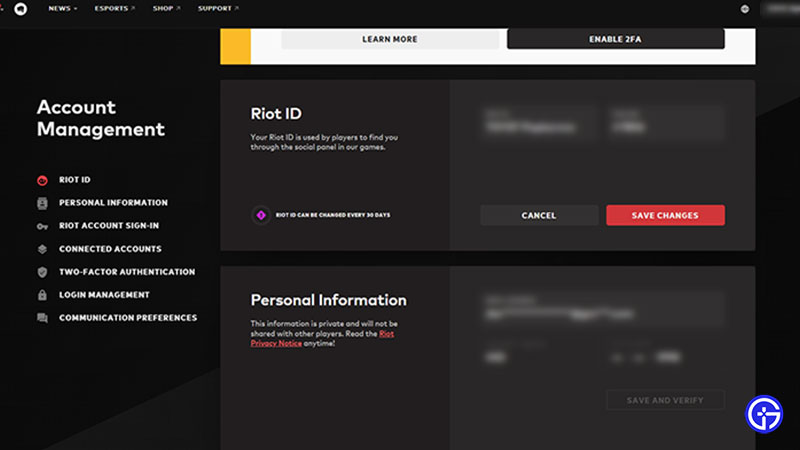This screenshot has width=800, height=450.
Task: Go to Connected Accounts in sidebar
Action: click(110, 249)
